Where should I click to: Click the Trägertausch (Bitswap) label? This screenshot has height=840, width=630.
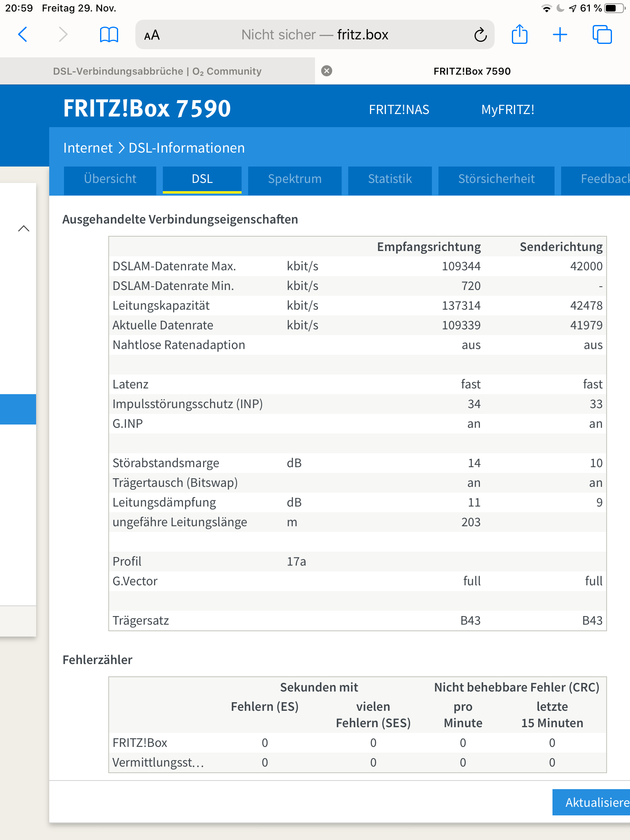[175, 483]
